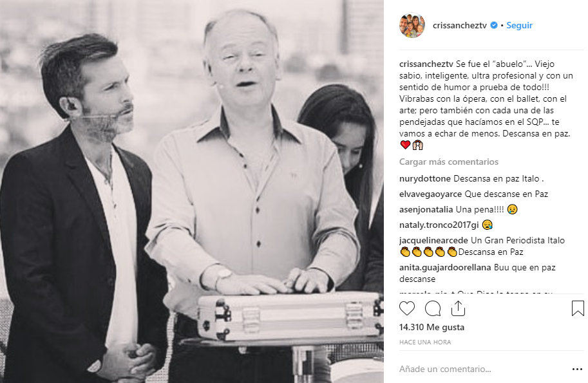588x383 pixels.
Task: Save the post with the bookmark icon
Action: point(578,308)
